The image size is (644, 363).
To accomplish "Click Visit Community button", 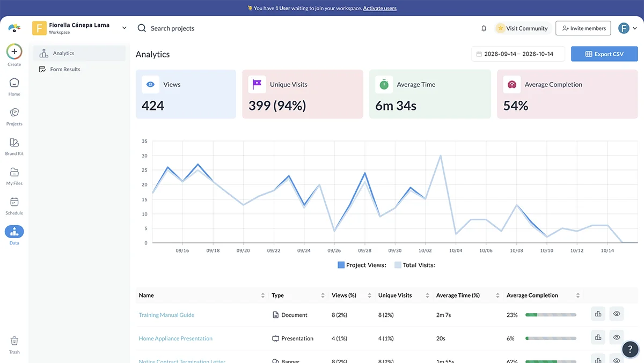I will [522, 28].
